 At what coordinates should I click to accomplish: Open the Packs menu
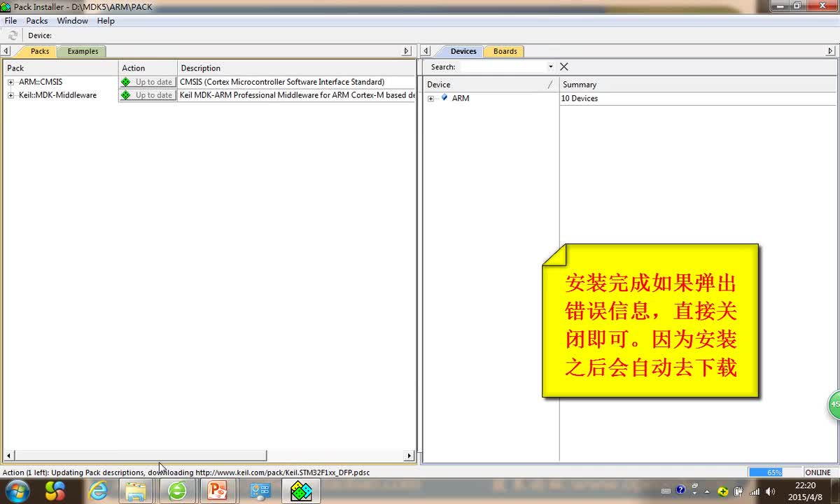tap(37, 21)
